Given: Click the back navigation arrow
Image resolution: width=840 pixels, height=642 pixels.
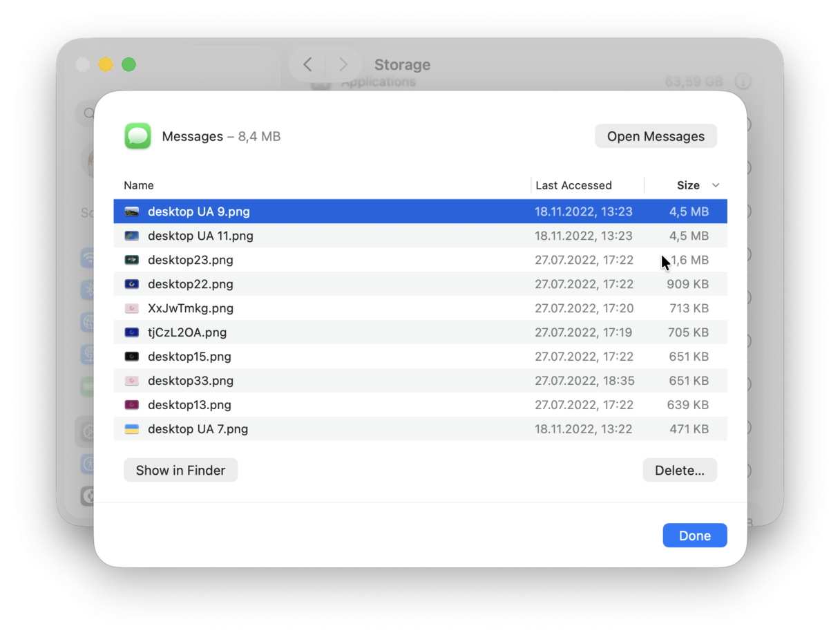Looking at the screenshot, I should [306, 64].
